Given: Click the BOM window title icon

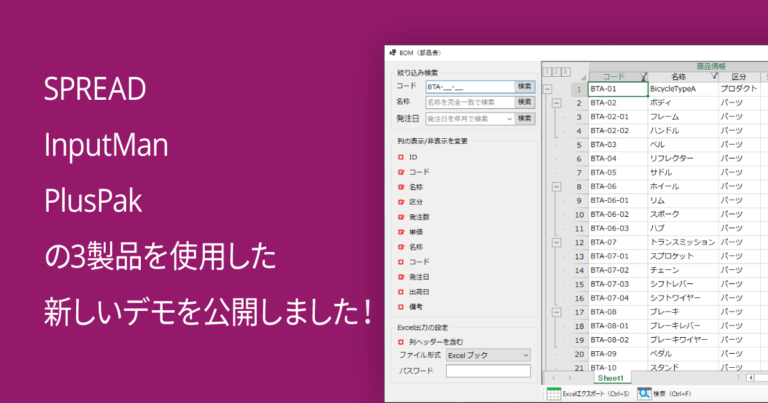Looking at the screenshot, I should (393, 52).
